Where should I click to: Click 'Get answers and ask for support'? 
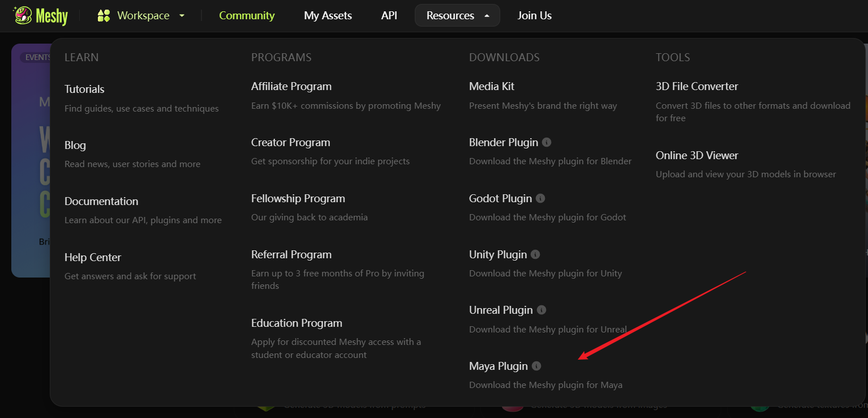[x=130, y=276]
